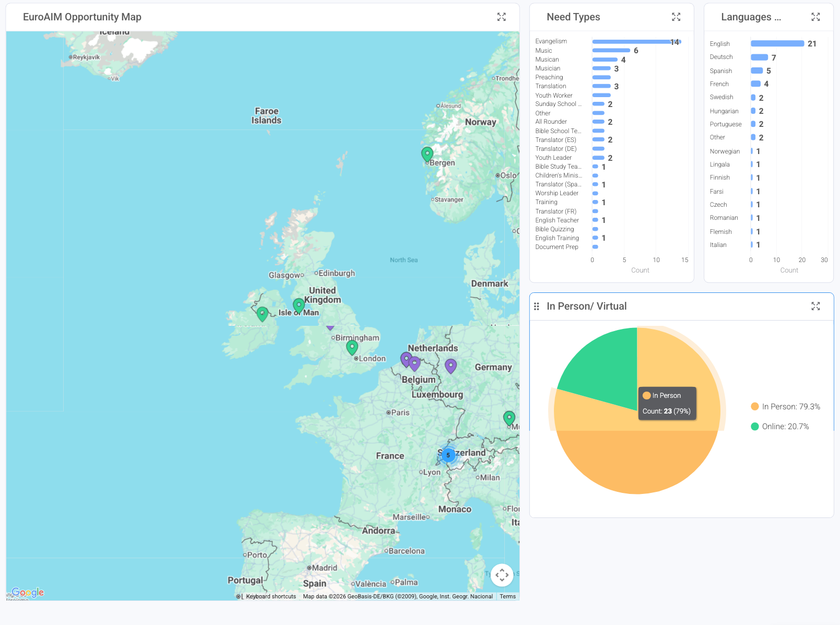840x625 pixels.
Task: Expand the EuroAIM Opportunity Map panel
Action: [501, 17]
